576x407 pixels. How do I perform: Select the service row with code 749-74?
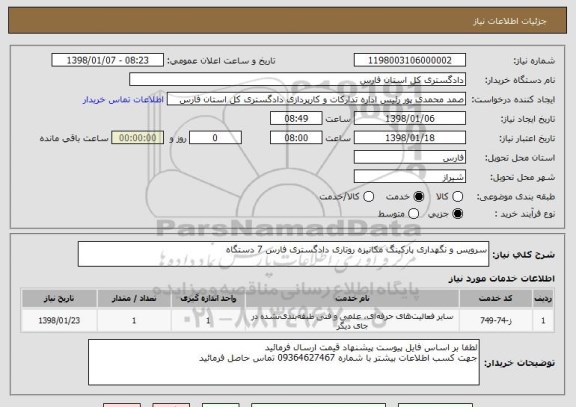pyautogui.click(x=287, y=321)
